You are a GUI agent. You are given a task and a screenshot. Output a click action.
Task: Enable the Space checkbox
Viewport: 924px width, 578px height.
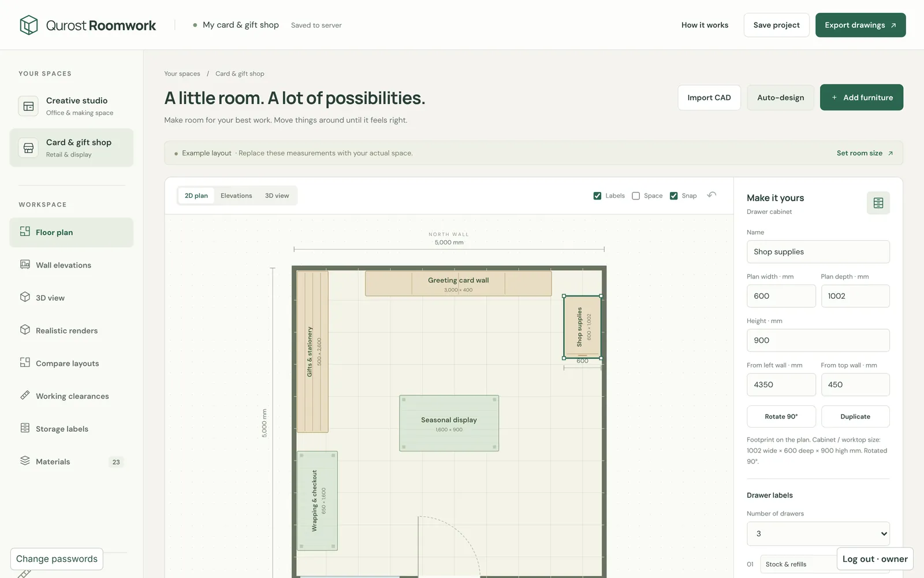pyautogui.click(x=636, y=196)
